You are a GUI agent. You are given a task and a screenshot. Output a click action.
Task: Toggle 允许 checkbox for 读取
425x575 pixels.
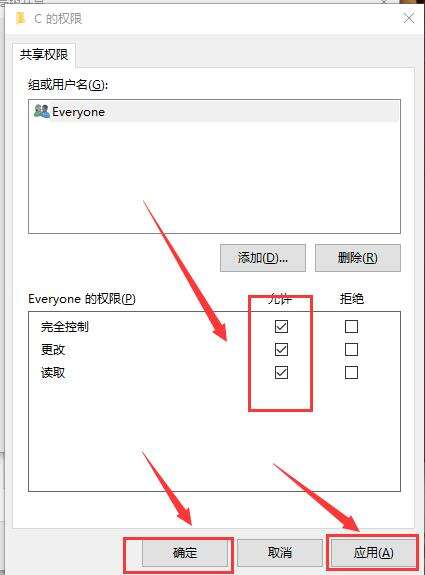(x=281, y=373)
